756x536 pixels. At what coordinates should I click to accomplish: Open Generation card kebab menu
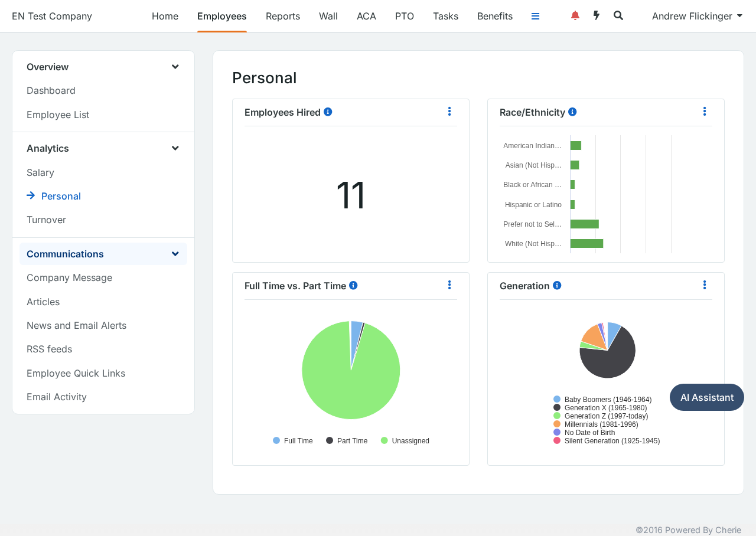[705, 285]
